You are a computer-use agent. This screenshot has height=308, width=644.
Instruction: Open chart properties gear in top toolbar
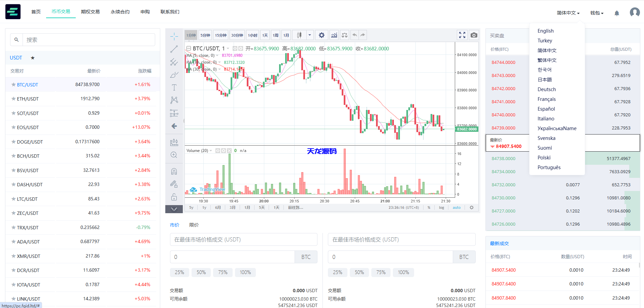[321, 35]
